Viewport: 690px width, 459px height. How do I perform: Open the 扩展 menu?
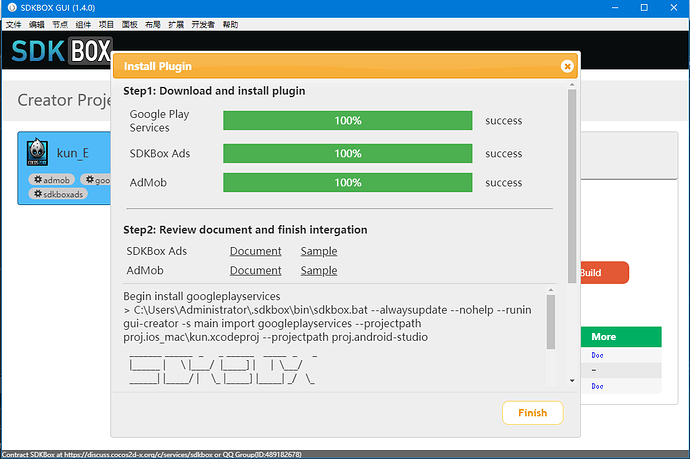tap(176, 25)
